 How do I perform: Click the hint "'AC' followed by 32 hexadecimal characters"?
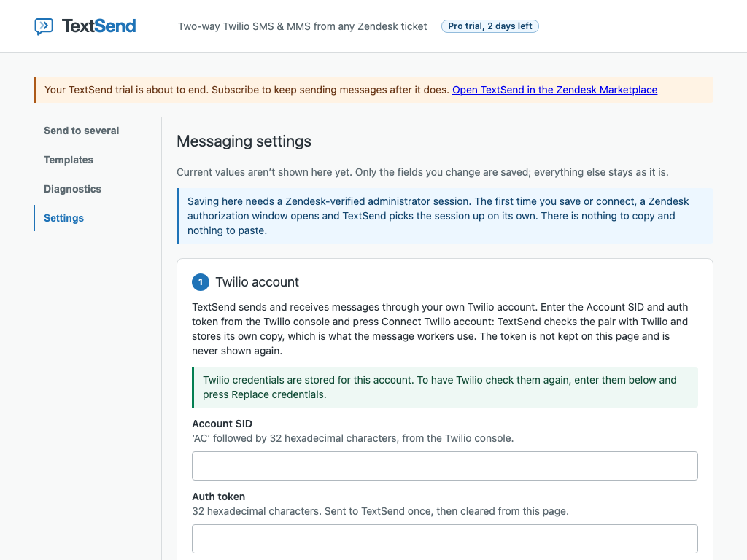pos(352,438)
